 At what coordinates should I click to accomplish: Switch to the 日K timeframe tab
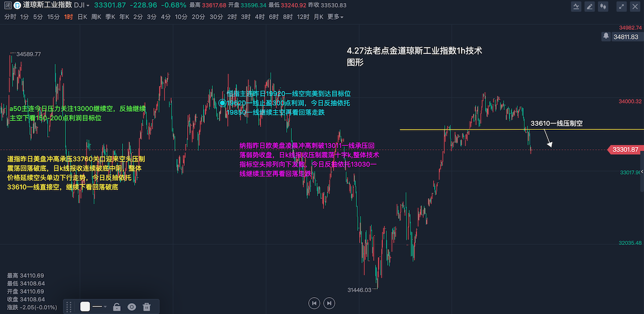(x=82, y=17)
